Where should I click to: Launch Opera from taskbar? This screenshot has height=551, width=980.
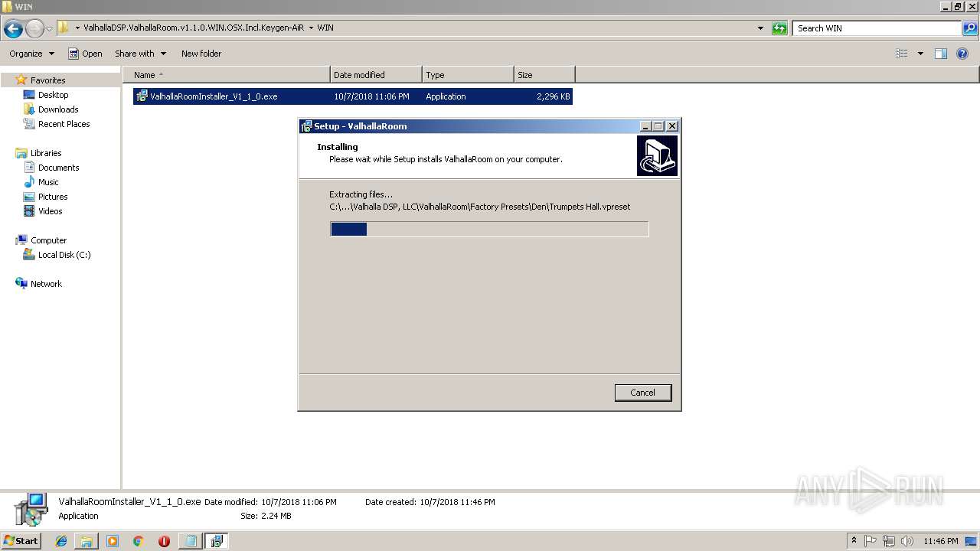tap(164, 541)
